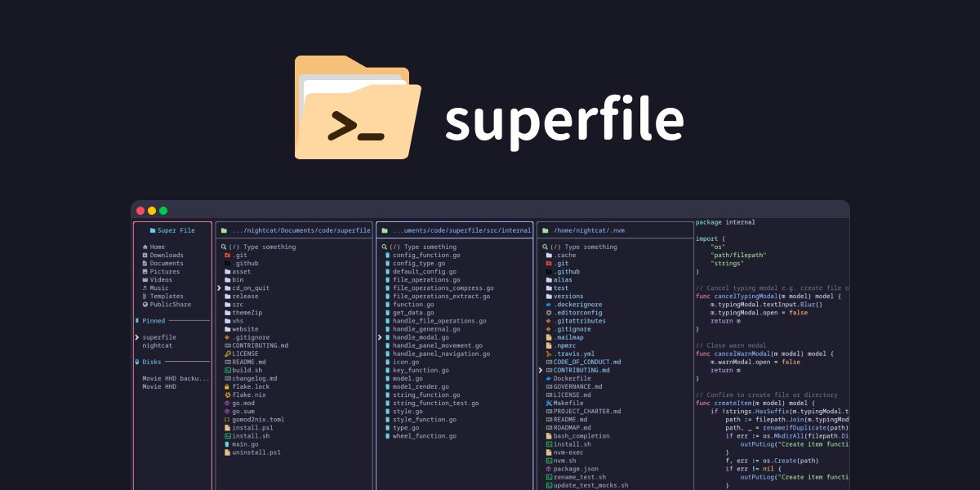Click the Music note icon in the sidebar

[x=145, y=287]
